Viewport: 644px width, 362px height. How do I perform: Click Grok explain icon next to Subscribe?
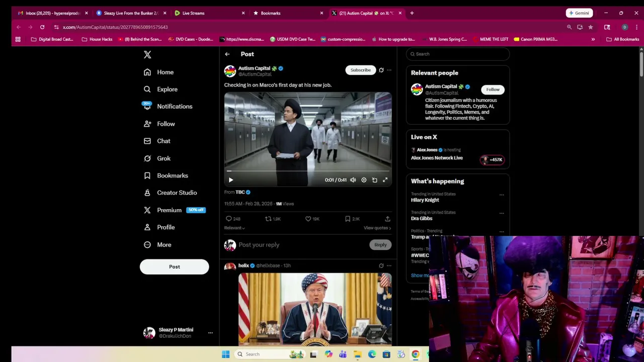381,70
